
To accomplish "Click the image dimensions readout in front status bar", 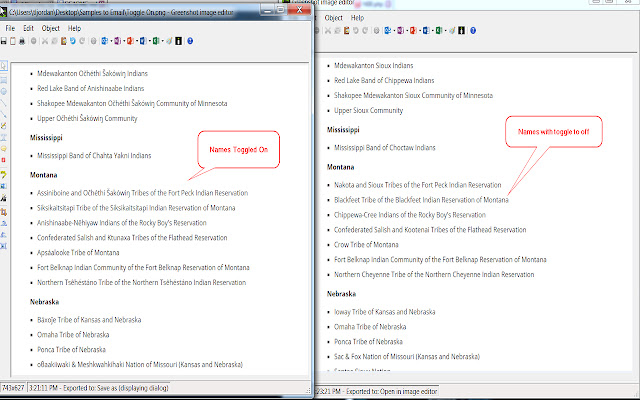I will click(13, 388).
